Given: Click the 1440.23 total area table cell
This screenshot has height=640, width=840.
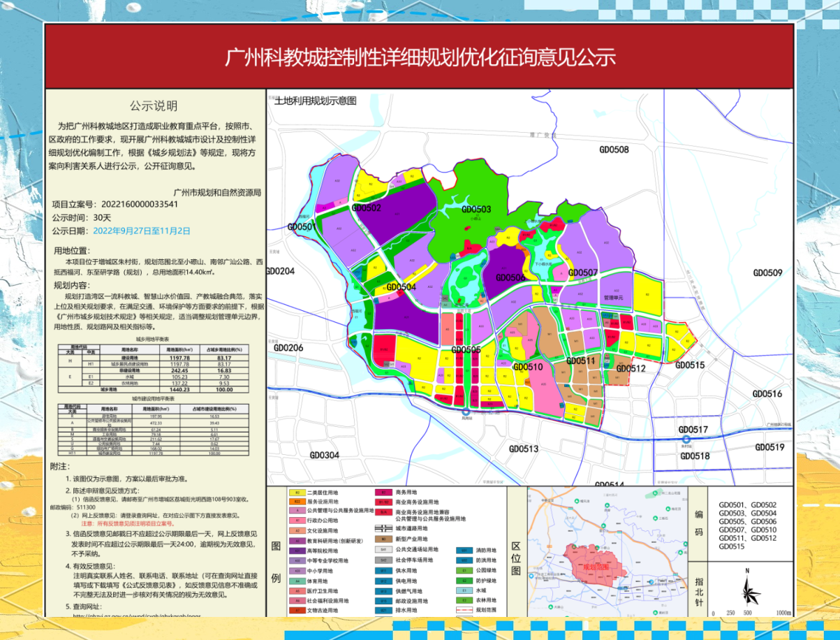Looking at the screenshot, I should [179, 390].
